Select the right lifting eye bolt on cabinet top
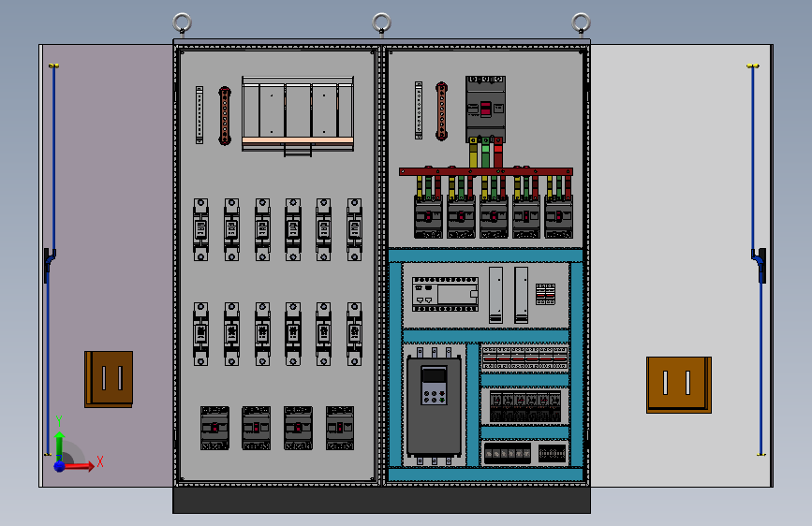This screenshot has width=812, height=526. click(x=581, y=25)
